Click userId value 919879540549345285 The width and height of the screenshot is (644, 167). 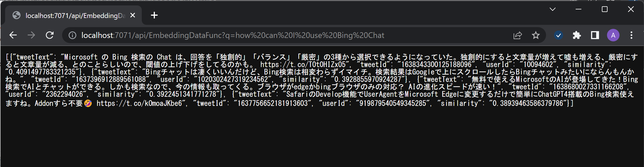[x=393, y=103]
